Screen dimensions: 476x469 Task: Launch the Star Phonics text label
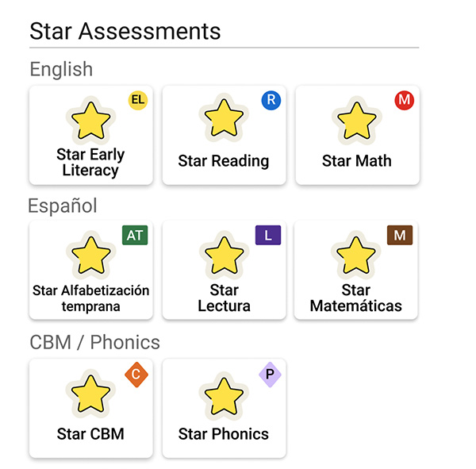point(224,434)
